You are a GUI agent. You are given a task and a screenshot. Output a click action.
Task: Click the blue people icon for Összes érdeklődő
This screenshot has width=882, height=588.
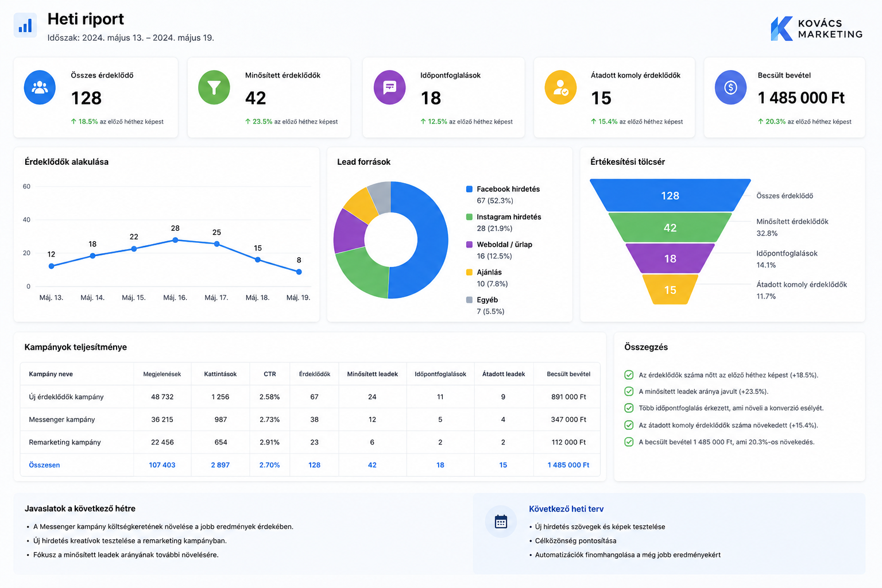click(40, 87)
